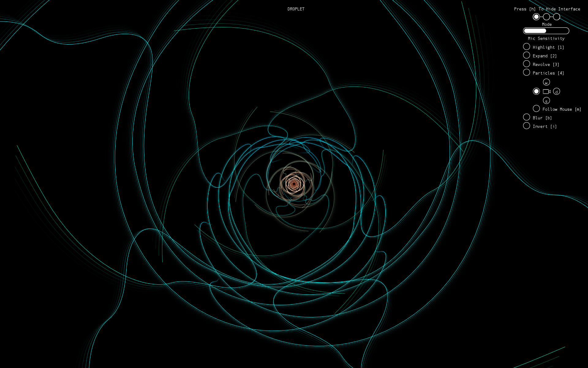588x368 pixels.
Task: Click the record button icon
Action: (536, 92)
